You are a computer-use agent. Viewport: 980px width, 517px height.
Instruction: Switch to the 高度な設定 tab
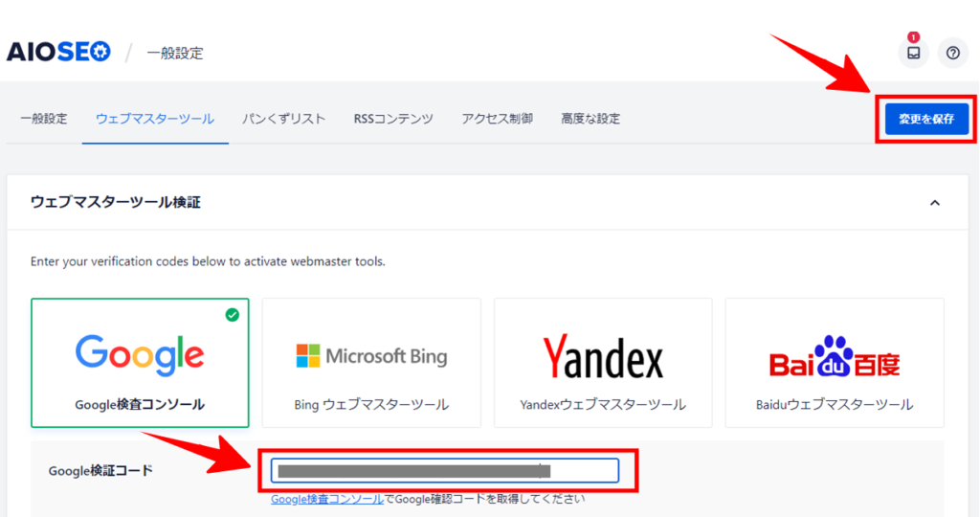(590, 119)
